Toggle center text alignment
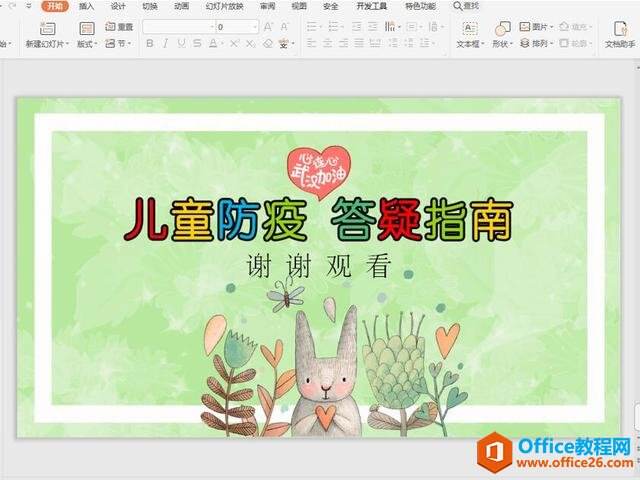This screenshot has width=640, height=480. click(327, 43)
